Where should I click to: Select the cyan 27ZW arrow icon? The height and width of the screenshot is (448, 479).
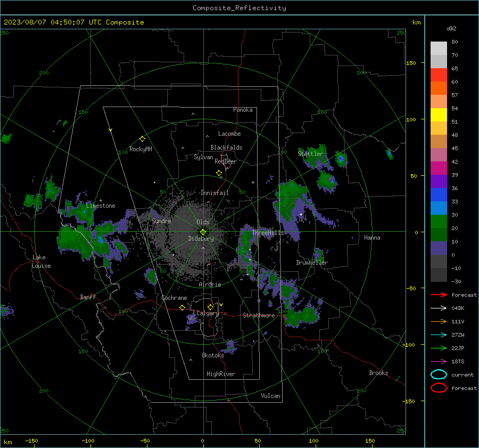tap(439, 335)
